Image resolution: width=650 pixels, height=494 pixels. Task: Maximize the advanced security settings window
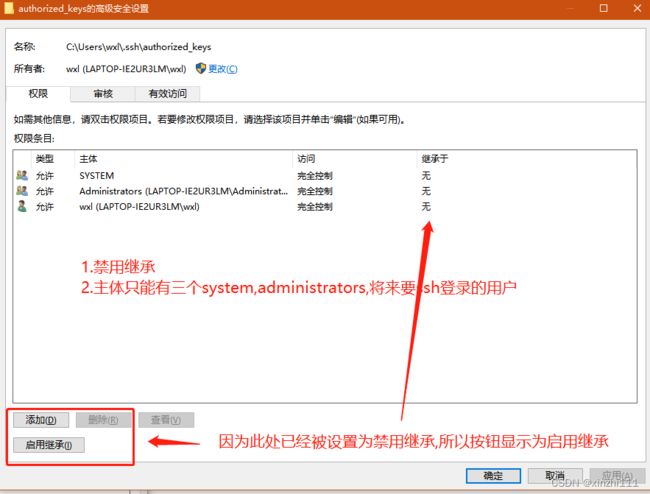[x=604, y=8]
